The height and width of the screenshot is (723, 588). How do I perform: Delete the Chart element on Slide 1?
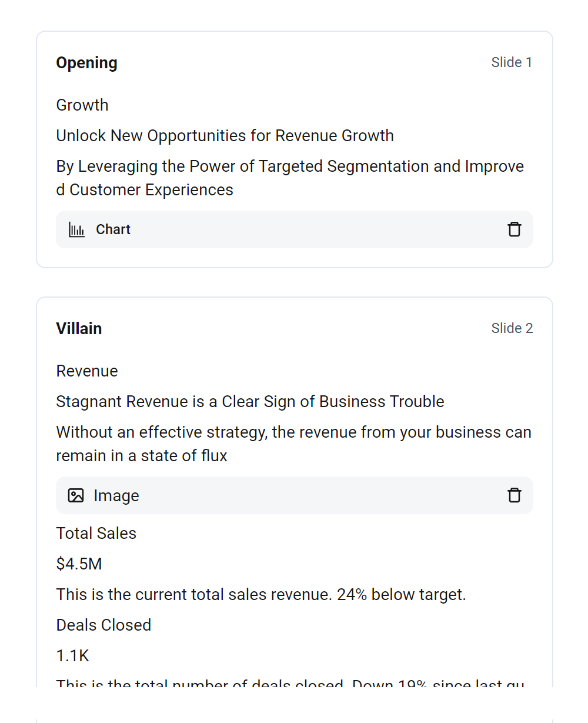pos(514,229)
